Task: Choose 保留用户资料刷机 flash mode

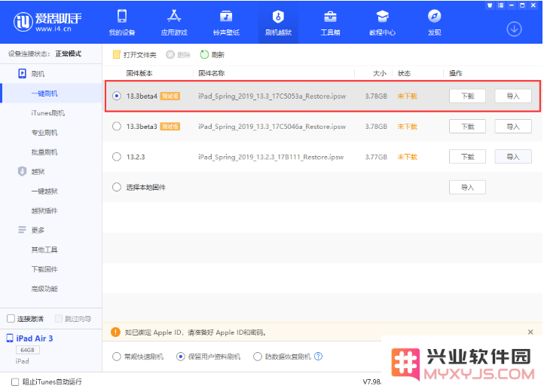Action: tap(180, 357)
